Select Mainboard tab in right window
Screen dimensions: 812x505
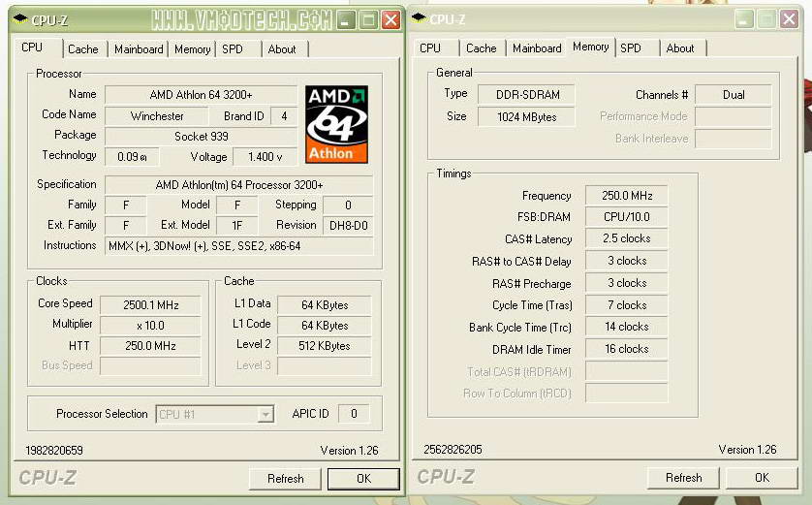click(x=537, y=48)
